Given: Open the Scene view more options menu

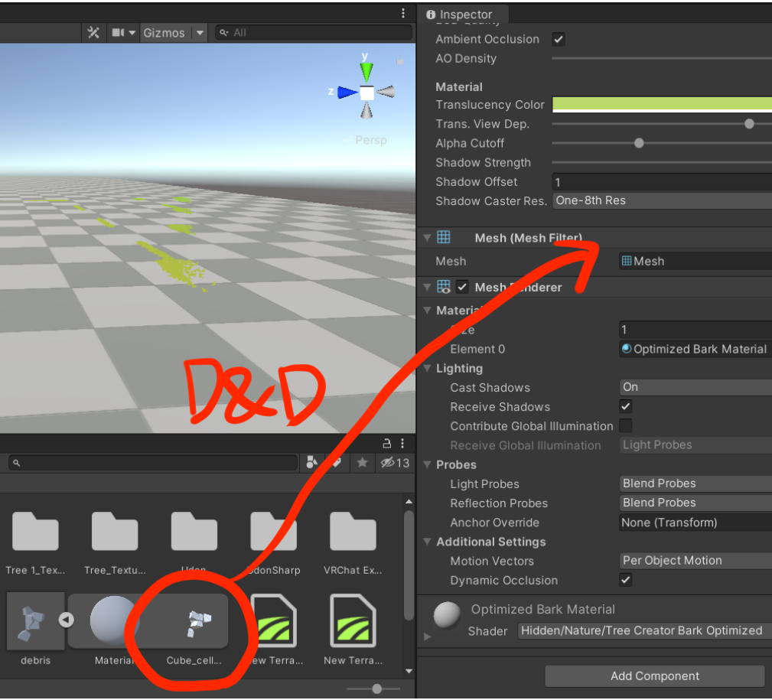Looking at the screenshot, I should coord(403,13).
